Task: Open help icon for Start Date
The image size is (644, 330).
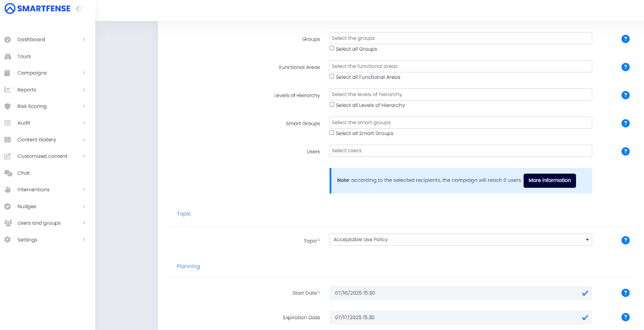Action: pyautogui.click(x=625, y=293)
